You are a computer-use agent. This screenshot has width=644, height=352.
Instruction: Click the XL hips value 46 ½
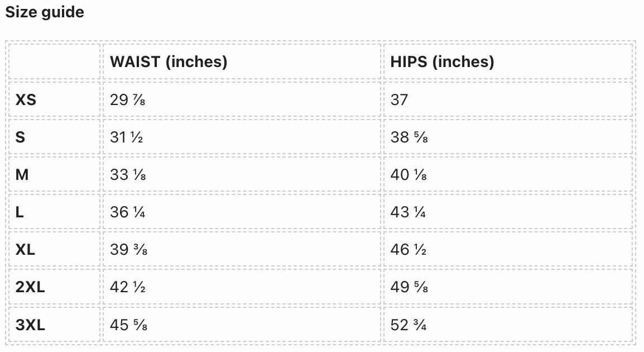(408, 249)
